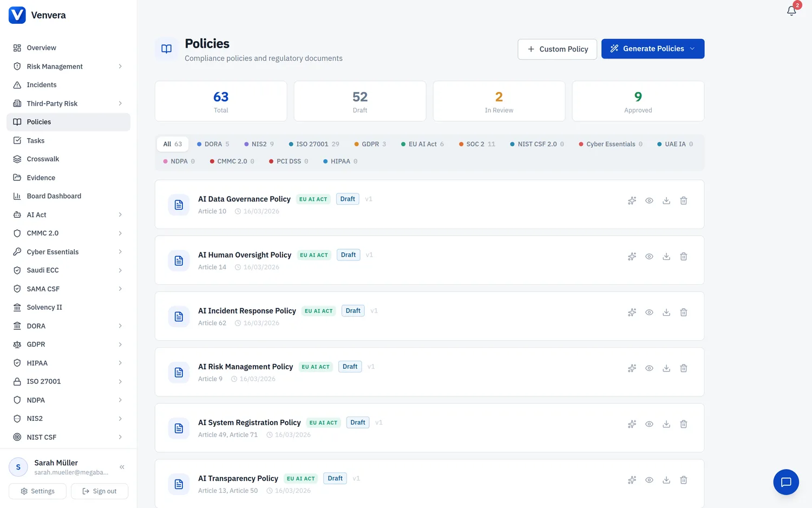Viewport: 812px width, 508px height.
Task: Open the Incidents page
Action: [x=68, y=85]
